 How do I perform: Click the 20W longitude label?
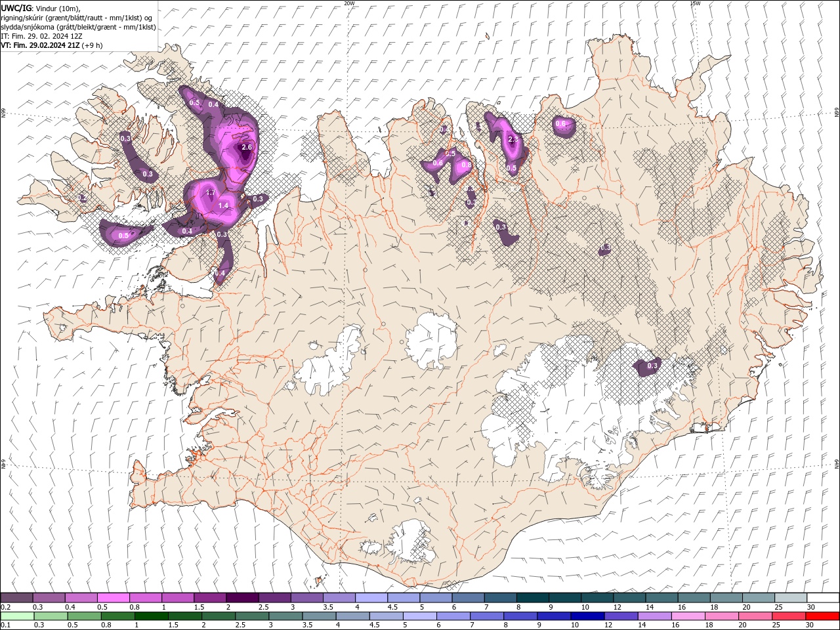tap(350, 3)
